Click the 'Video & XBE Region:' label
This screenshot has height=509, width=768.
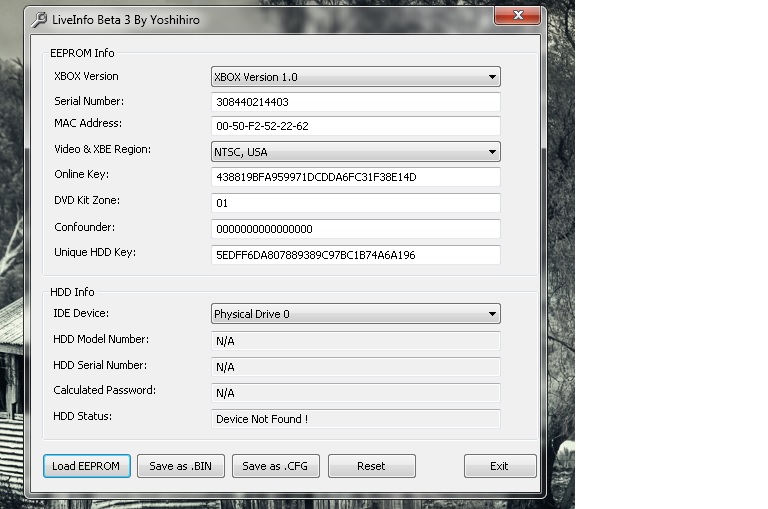click(102, 149)
